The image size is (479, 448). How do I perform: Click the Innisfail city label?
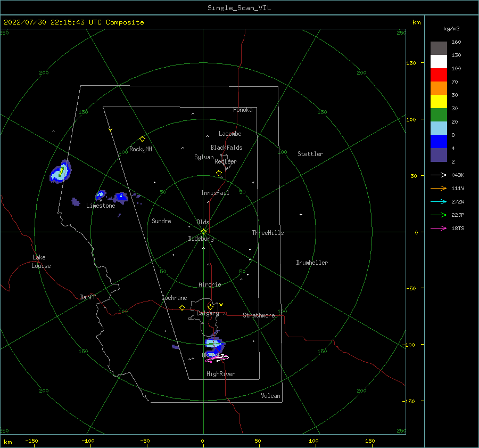(x=215, y=193)
